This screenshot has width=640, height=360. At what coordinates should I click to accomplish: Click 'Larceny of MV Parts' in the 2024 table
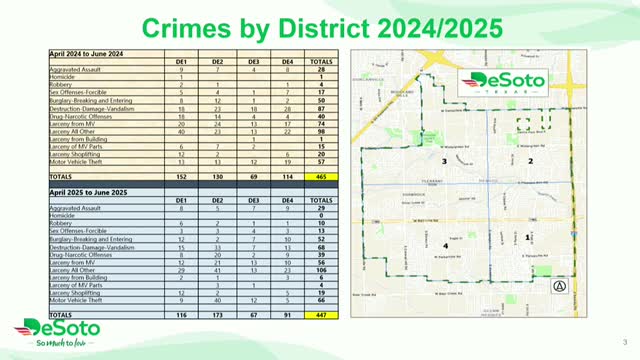[x=76, y=147]
